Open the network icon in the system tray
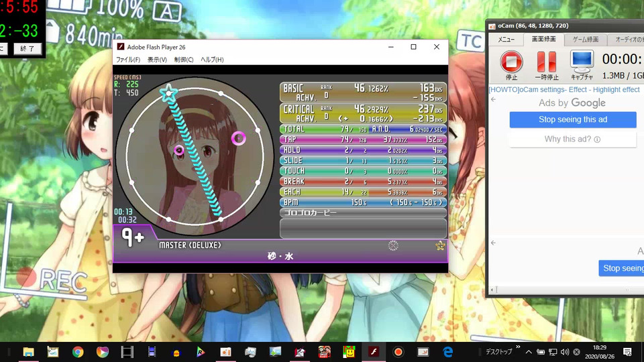This screenshot has width=644, height=362. click(x=553, y=352)
